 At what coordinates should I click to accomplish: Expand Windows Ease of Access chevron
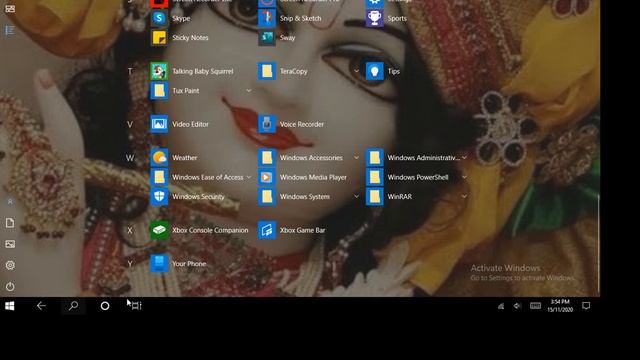tap(249, 177)
